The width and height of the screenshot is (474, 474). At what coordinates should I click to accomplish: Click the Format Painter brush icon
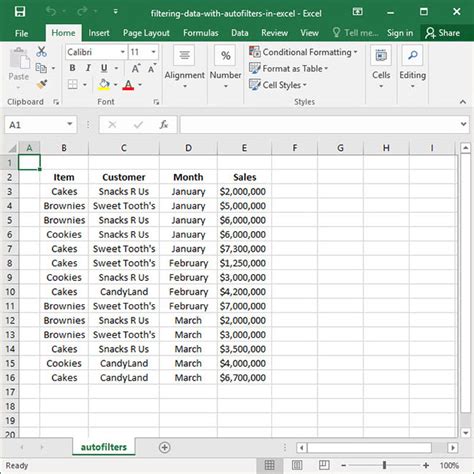tap(42, 84)
